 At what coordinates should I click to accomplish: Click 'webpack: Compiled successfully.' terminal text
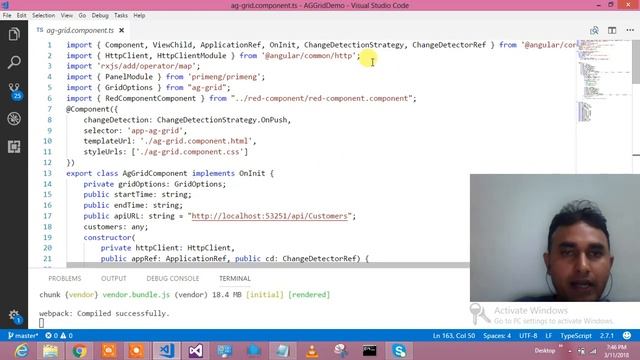pos(104,313)
